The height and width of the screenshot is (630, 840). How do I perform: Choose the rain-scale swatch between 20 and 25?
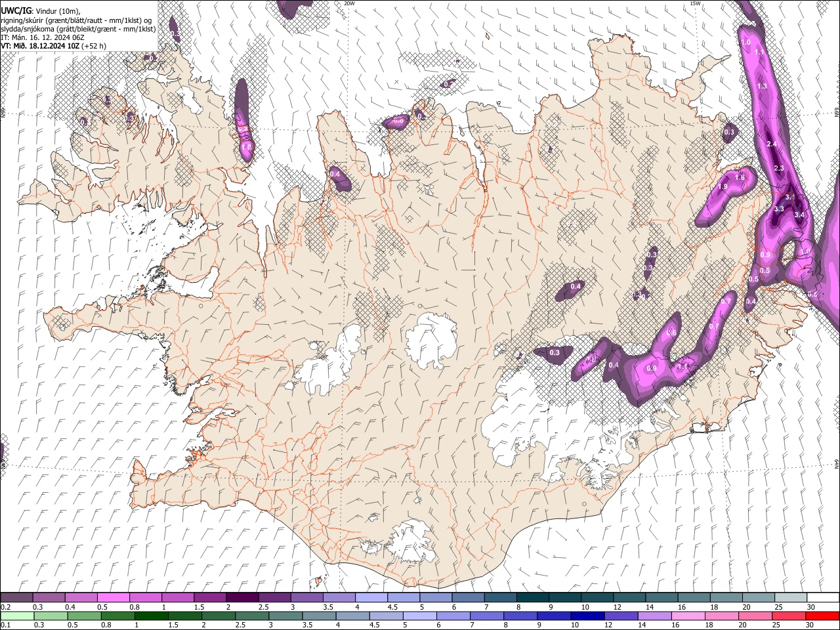coord(755,616)
